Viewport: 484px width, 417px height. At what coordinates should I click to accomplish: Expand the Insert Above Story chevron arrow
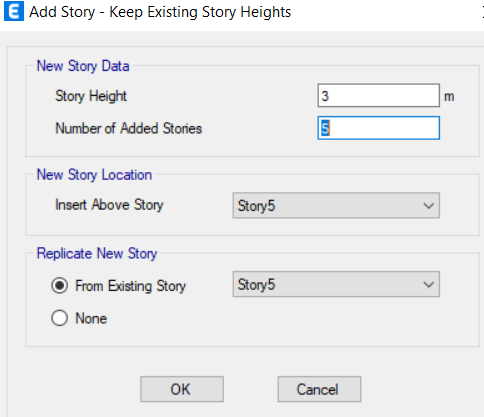tap(429, 206)
